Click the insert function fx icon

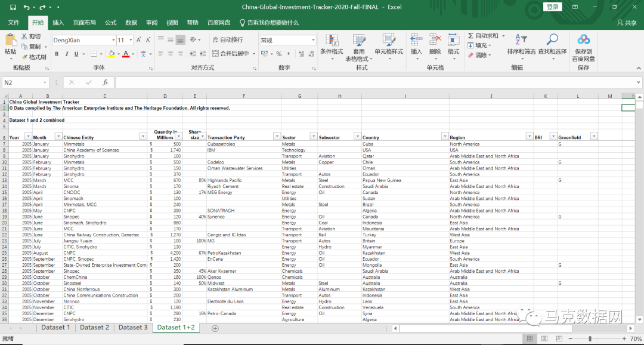coord(105,82)
